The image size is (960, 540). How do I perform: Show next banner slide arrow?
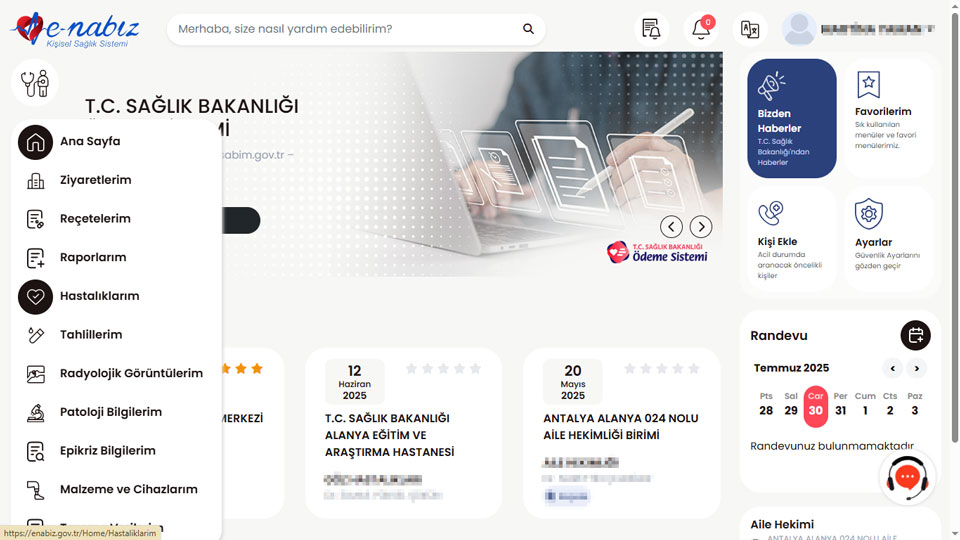pos(701,227)
